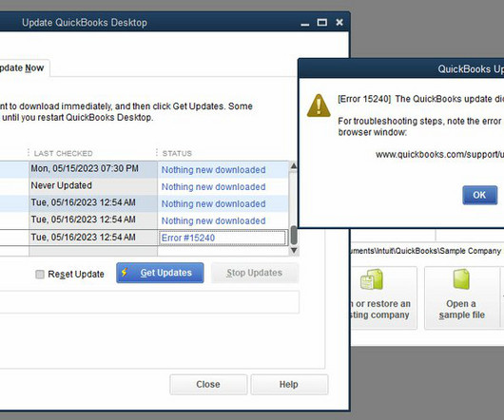The image size is (504, 420).
Task: Select the Mon, 05/15/2023 07:30 PM cell
Action: pyautogui.click(x=93, y=169)
